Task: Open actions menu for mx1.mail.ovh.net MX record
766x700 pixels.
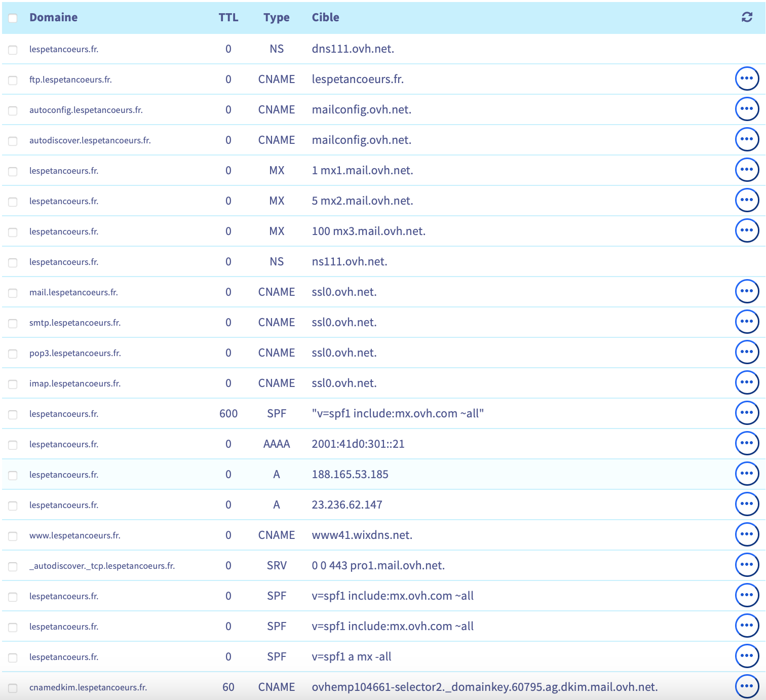Action: click(x=747, y=170)
